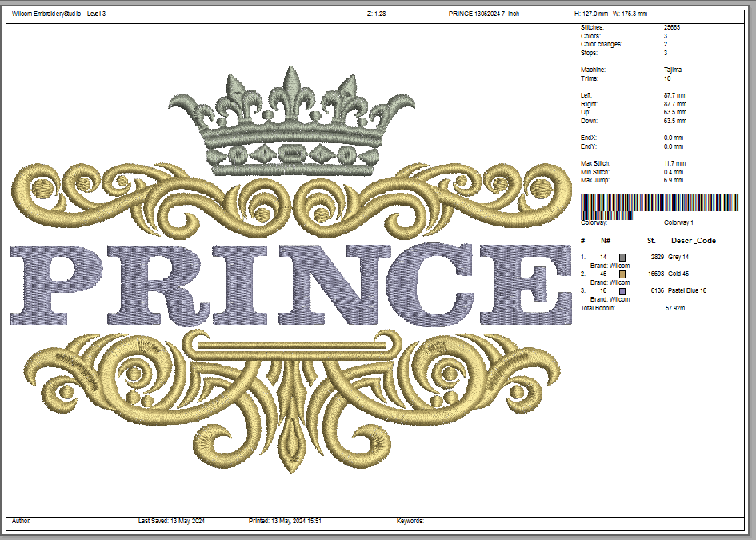
Task: Click the Total Bobbin value 57.92m
Action: 677,307
